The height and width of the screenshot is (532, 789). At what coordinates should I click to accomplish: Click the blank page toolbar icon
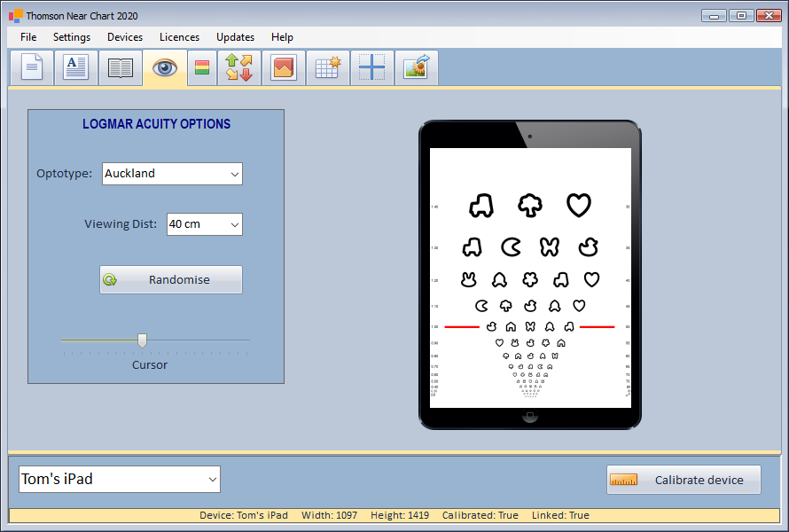coord(32,68)
